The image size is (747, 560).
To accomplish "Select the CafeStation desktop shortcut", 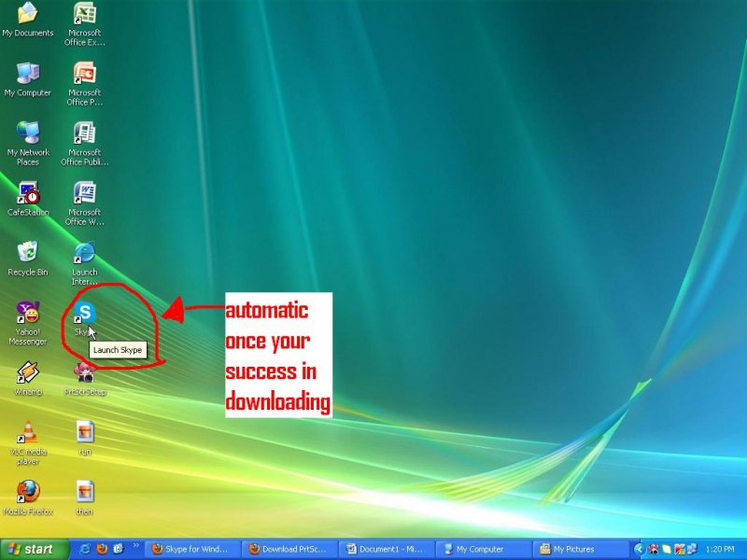I will 28,199.
